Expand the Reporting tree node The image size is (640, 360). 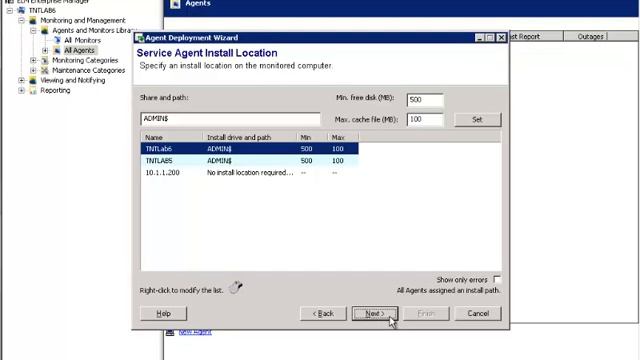point(21,90)
